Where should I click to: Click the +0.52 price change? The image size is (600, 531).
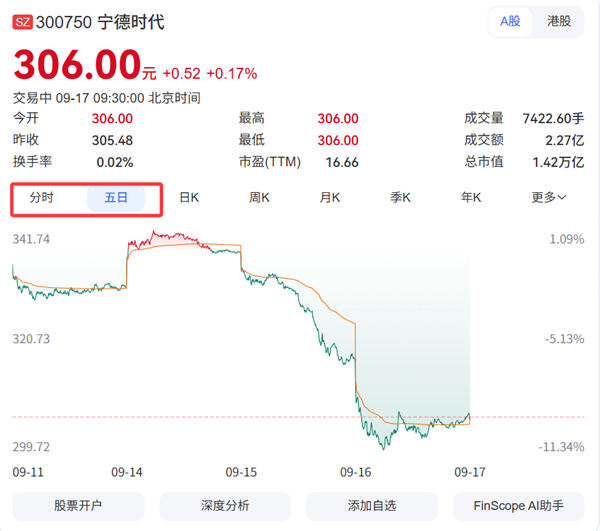pos(182,74)
